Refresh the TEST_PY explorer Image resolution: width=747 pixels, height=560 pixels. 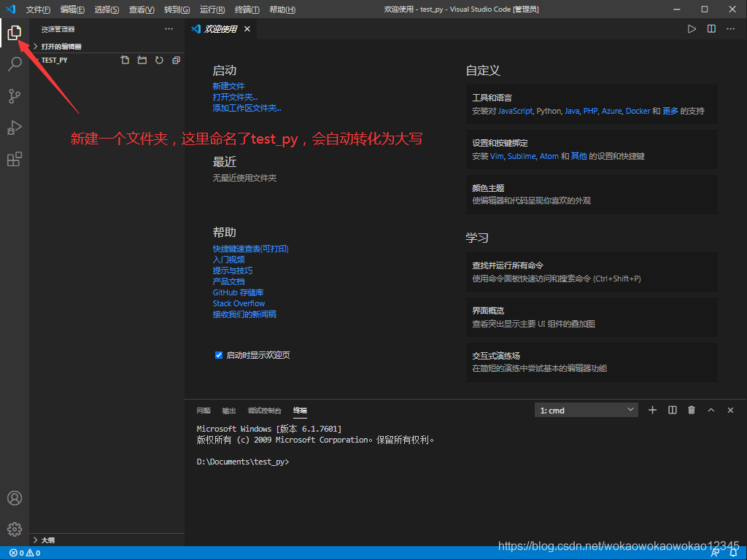click(159, 60)
